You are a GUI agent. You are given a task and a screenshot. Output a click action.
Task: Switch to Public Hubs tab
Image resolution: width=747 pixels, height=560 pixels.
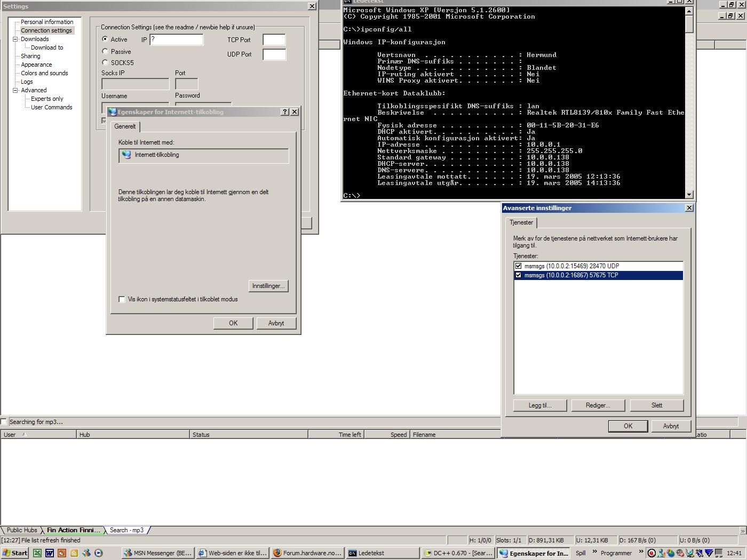tap(21, 530)
